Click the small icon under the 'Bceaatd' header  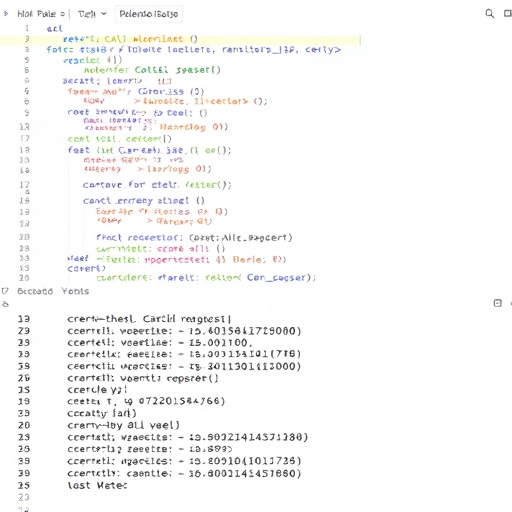click(5, 304)
